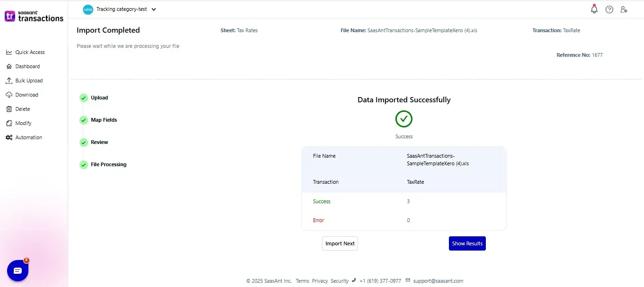Screen dimensions: 644x287
Task: Open Automation section
Action: click(28, 137)
